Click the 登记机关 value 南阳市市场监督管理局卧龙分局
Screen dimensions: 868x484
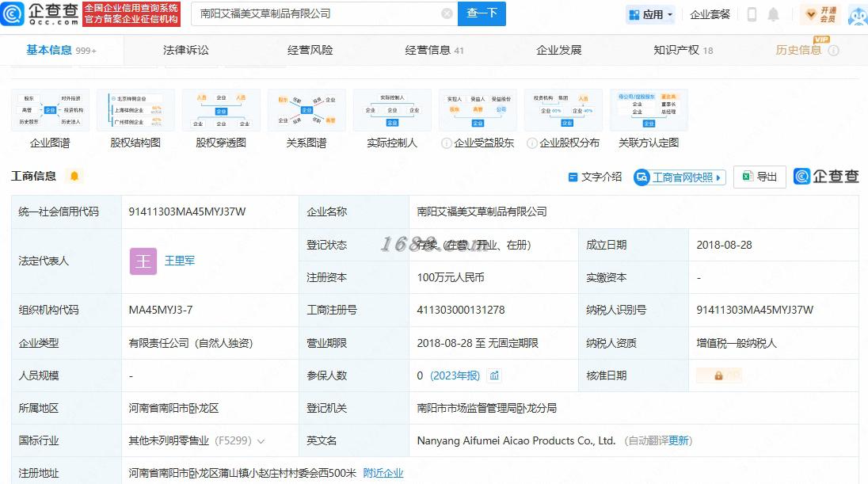click(x=486, y=408)
